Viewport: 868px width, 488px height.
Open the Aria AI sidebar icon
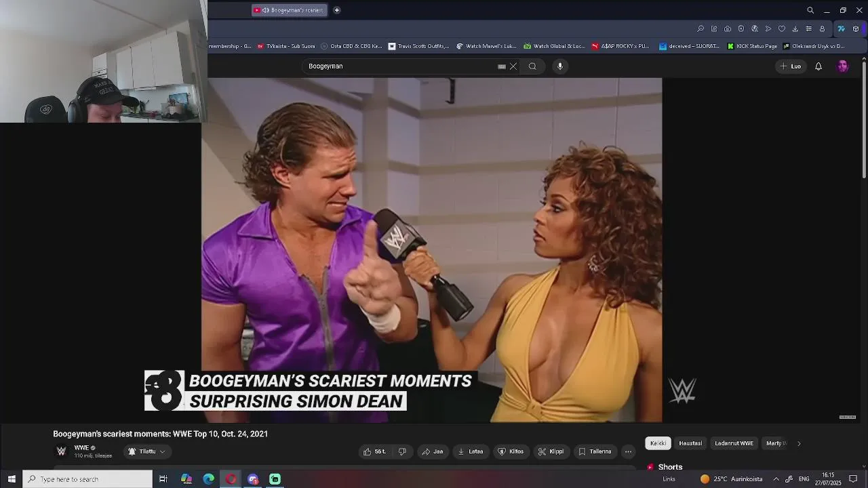(x=842, y=28)
